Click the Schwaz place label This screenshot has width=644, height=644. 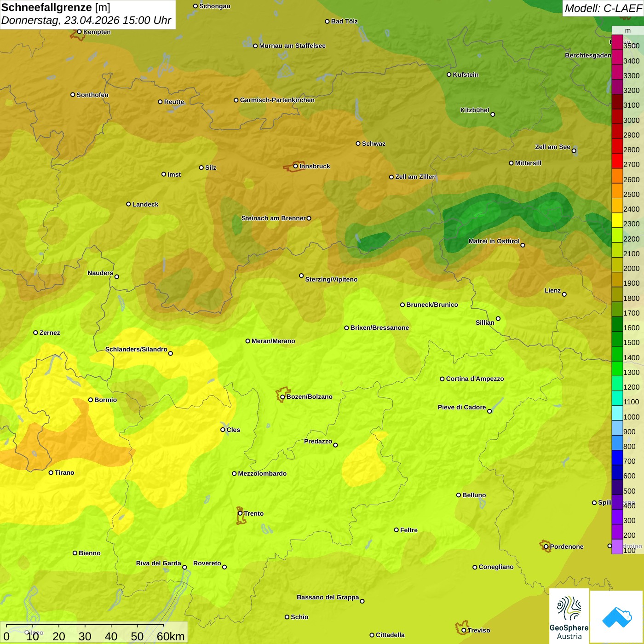pyautogui.click(x=374, y=144)
